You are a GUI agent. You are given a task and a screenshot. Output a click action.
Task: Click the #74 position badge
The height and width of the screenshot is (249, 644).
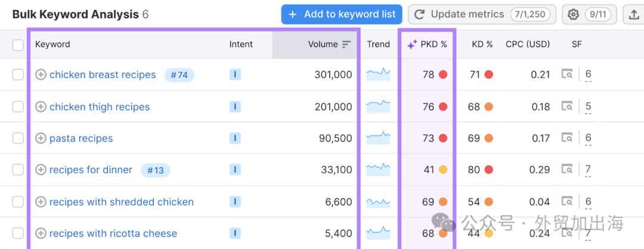179,75
